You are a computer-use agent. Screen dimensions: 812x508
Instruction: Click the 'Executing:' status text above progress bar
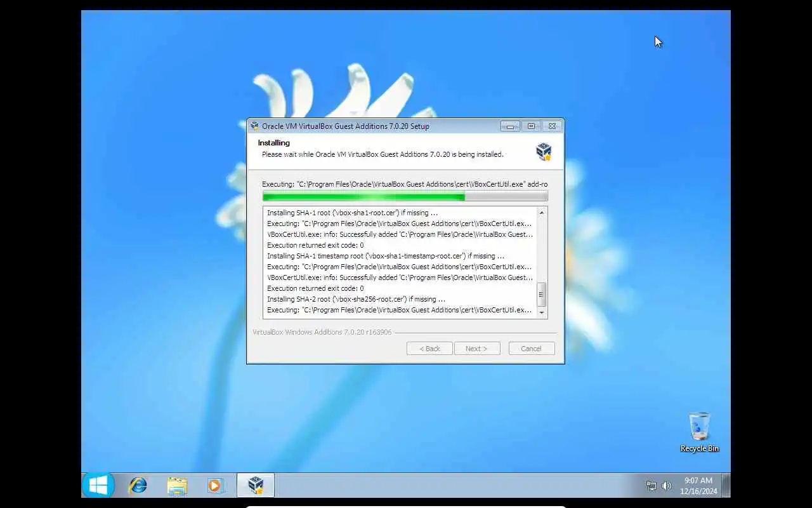point(405,184)
